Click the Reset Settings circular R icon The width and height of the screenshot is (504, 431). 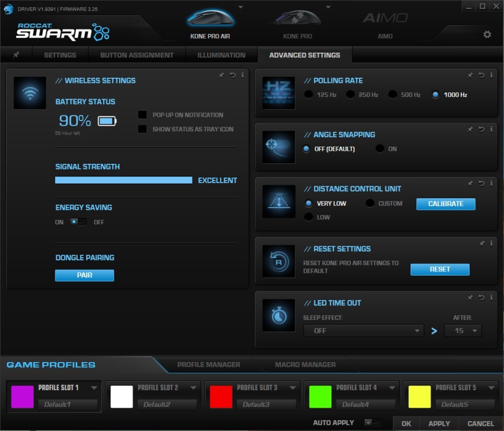pos(279,261)
